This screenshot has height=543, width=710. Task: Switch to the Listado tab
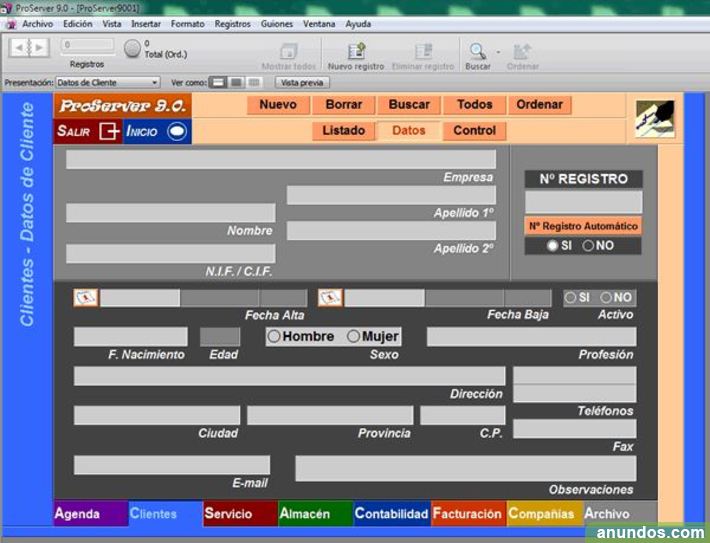pos(344,131)
